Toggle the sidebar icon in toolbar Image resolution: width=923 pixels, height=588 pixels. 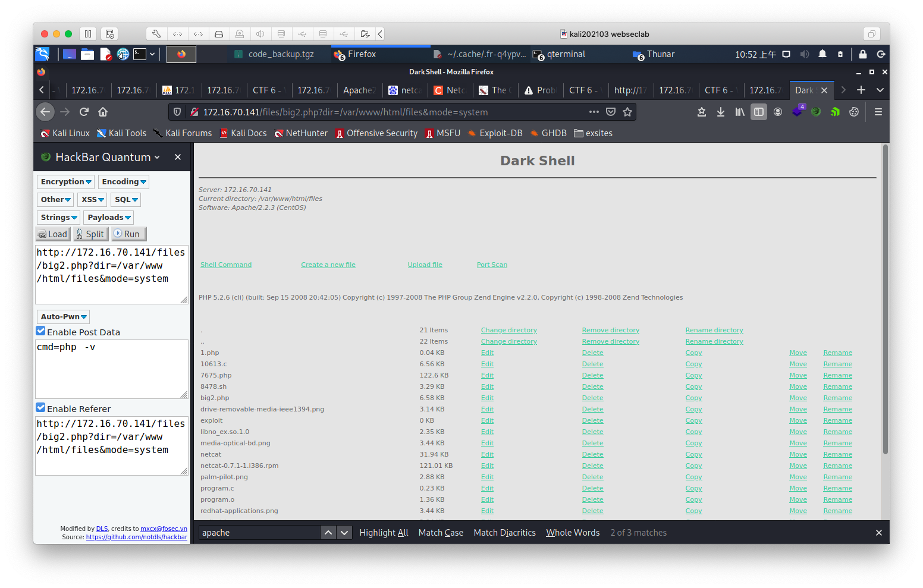[x=758, y=112]
